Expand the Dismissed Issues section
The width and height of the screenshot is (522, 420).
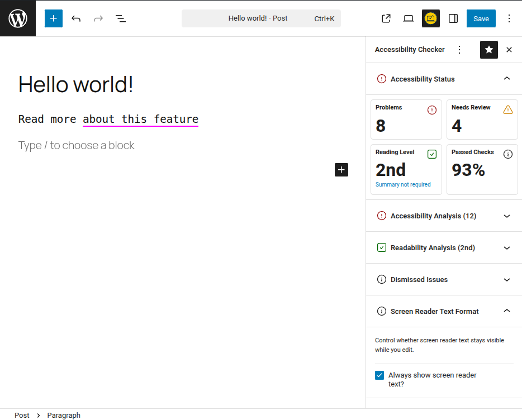506,279
